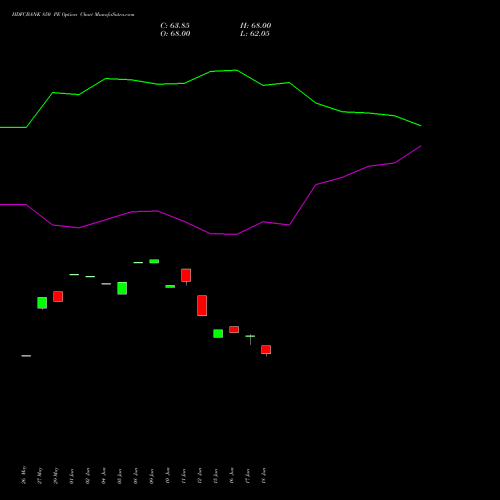Image resolution: width=500 pixels, height=500 pixels.
Task: Select the green 15 Jun candle
Action: point(218,333)
